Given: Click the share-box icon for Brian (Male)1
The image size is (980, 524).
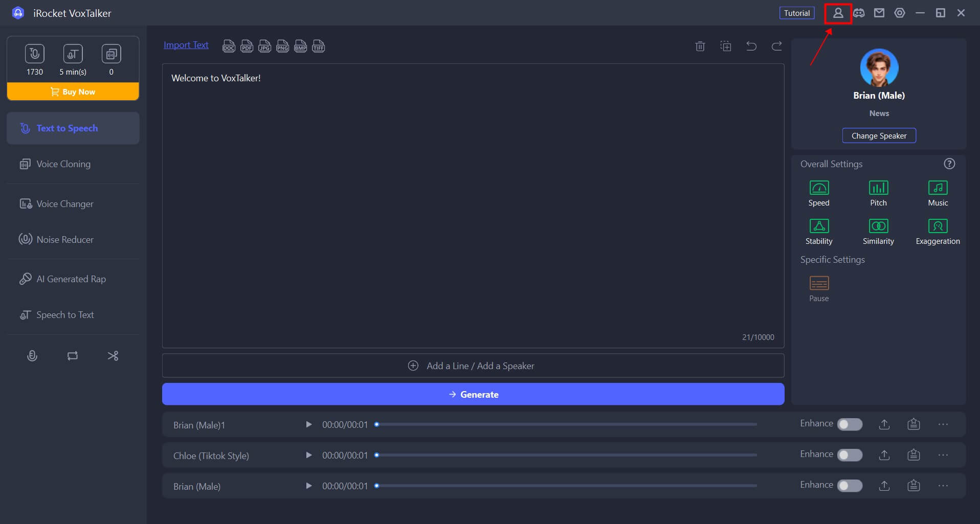Looking at the screenshot, I should 914,424.
